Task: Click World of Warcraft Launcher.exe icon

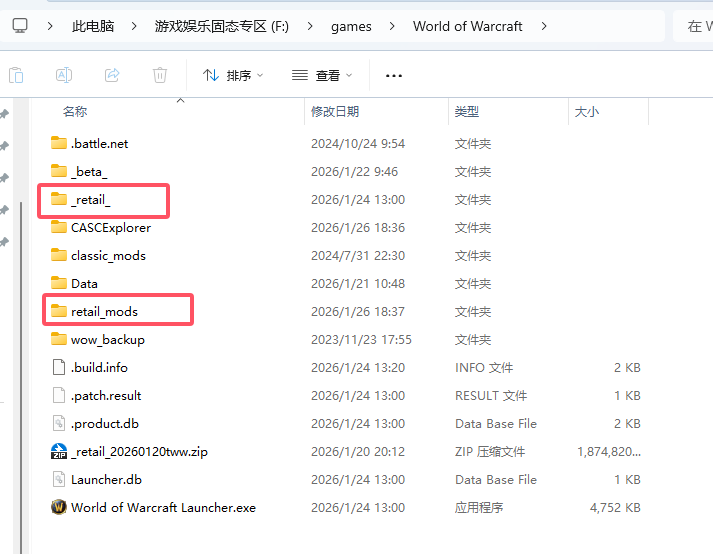Action: [58, 507]
